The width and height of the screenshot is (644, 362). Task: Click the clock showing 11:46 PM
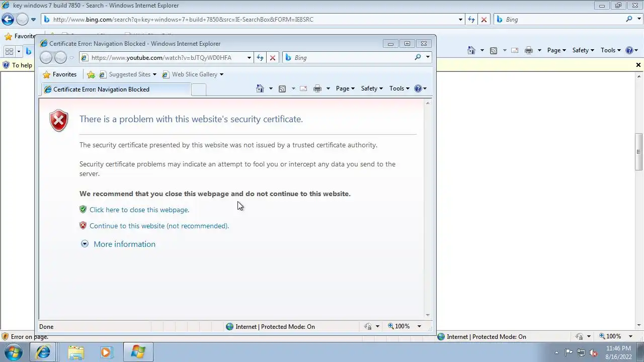618,348
